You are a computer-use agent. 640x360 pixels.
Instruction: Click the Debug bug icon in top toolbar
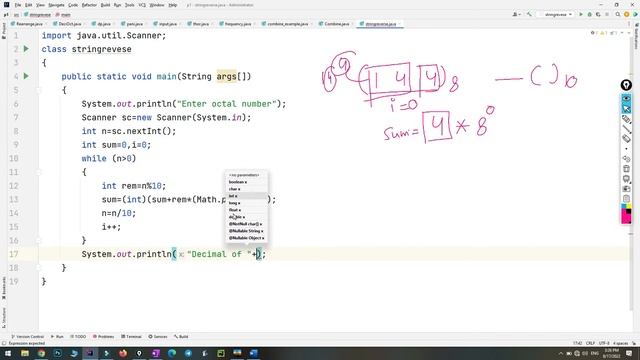point(589,14)
